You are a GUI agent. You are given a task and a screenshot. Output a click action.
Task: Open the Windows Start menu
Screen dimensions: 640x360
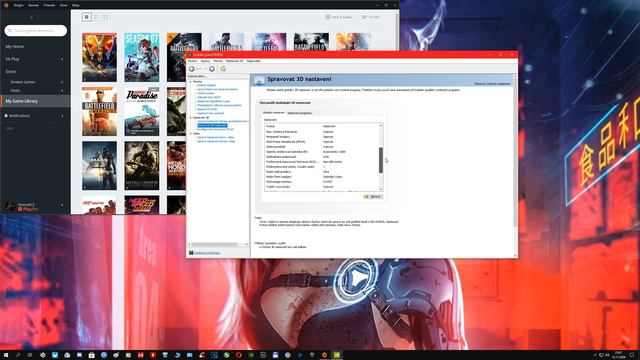(x=6, y=355)
